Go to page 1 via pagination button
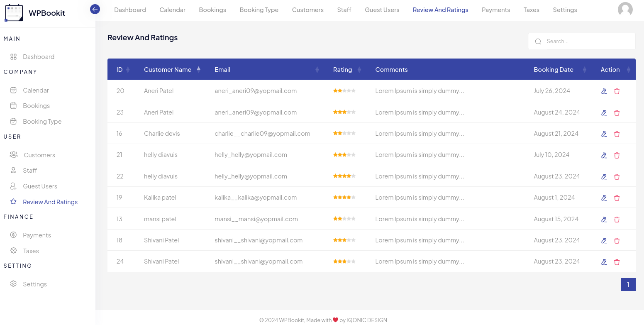Screen dimensions: 644x325 pos(628,284)
